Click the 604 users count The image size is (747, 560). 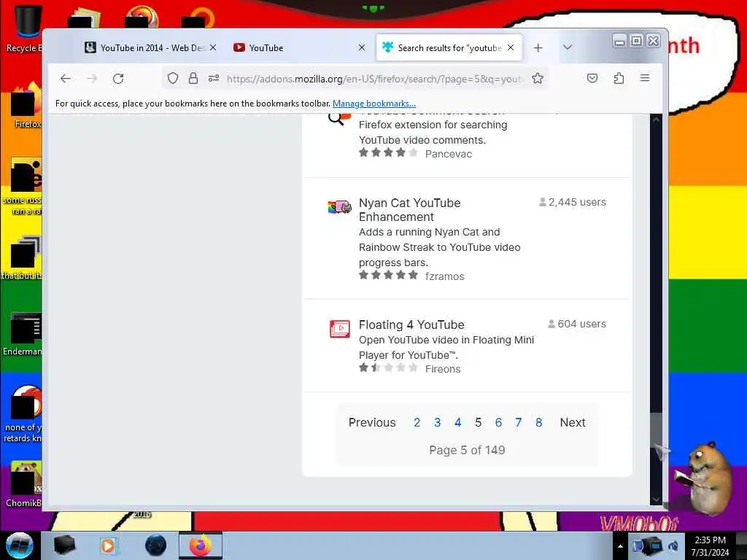click(x=577, y=324)
